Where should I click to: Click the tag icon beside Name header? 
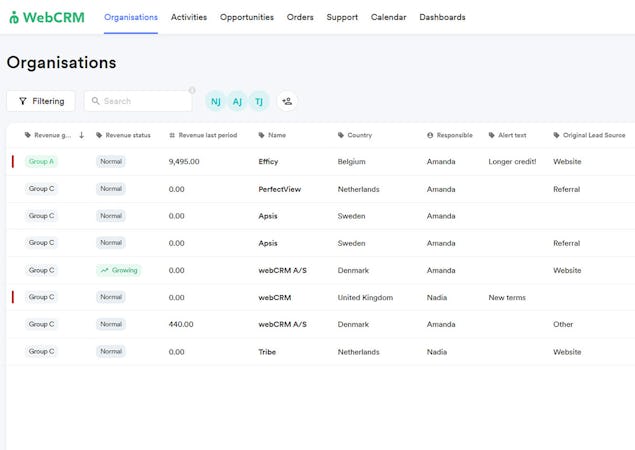tap(262, 135)
